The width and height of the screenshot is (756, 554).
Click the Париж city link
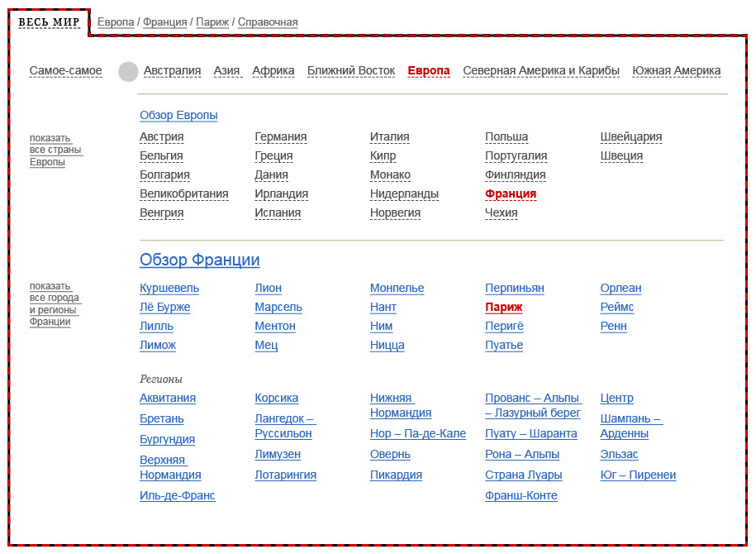coord(504,308)
